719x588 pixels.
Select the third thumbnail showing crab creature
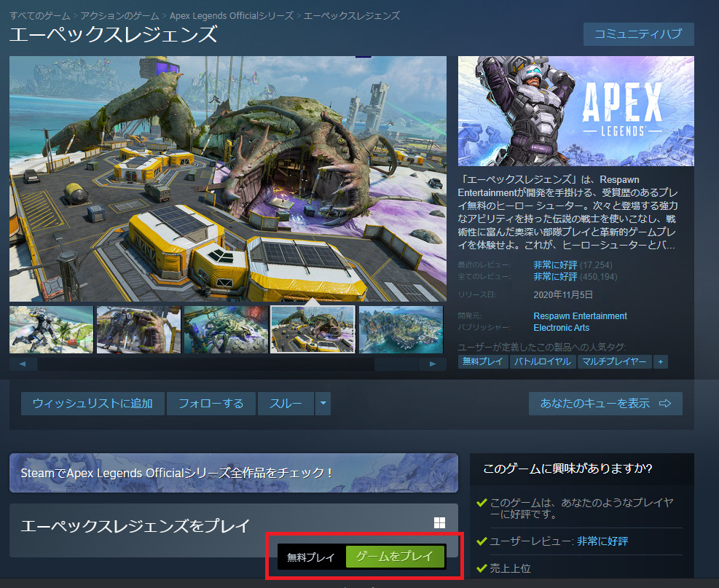click(226, 330)
